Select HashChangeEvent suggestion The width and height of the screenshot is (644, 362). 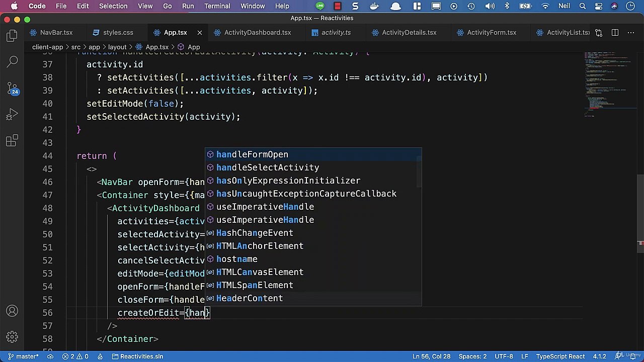pos(313,233)
